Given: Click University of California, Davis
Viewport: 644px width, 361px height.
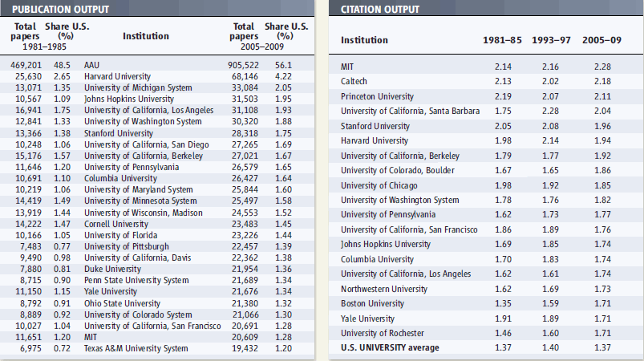Looking at the screenshot, I should [138, 258].
